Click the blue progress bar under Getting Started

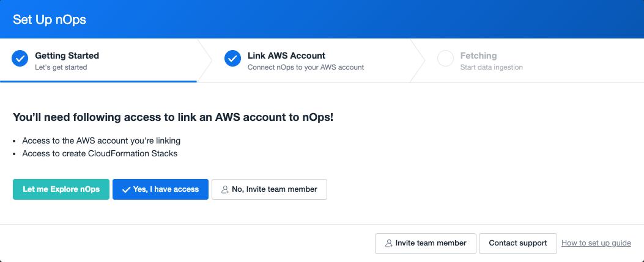pyautogui.click(x=98, y=81)
